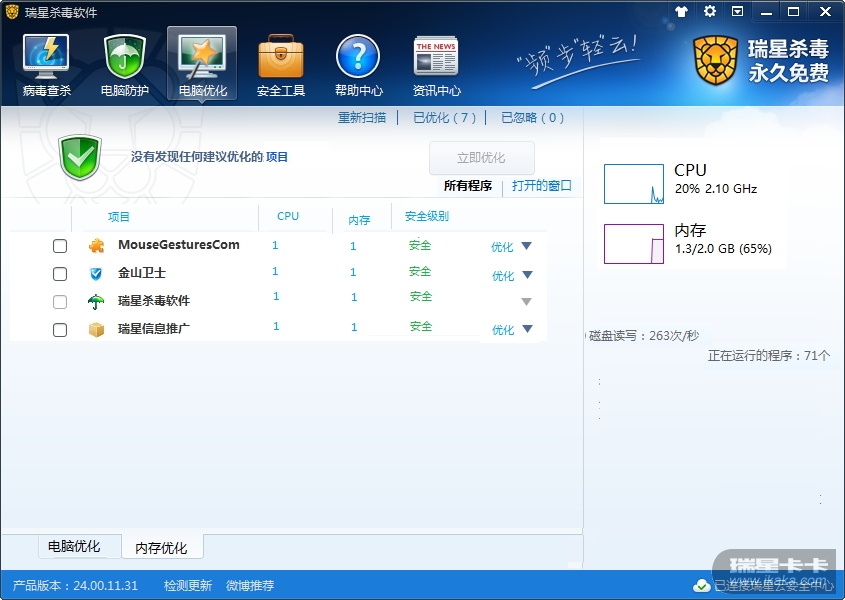The height and width of the screenshot is (600, 845).
Task: Click the 1.3/2.0 GB (65%) memory value
Action: 723,249
